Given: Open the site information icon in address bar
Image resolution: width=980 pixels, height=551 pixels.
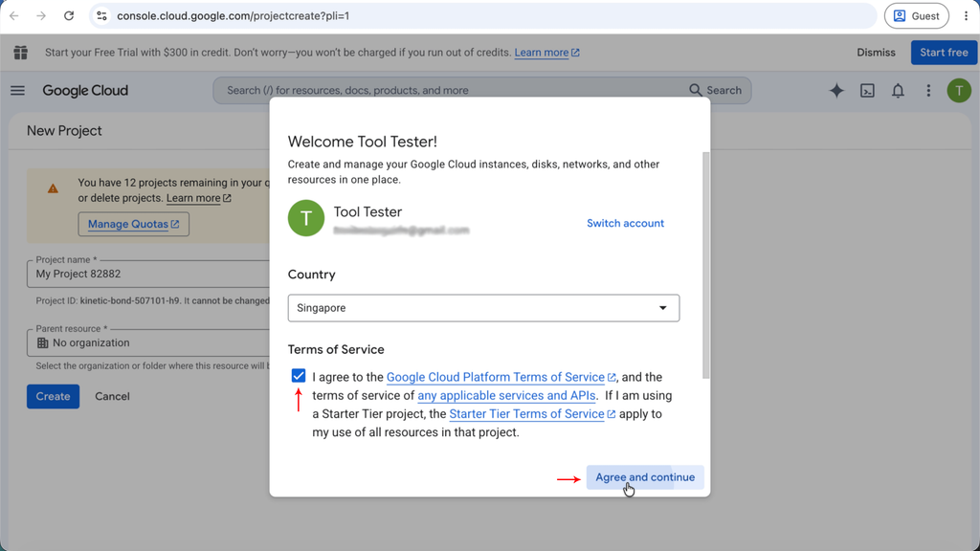Looking at the screenshot, I should [x=101, y=16].
